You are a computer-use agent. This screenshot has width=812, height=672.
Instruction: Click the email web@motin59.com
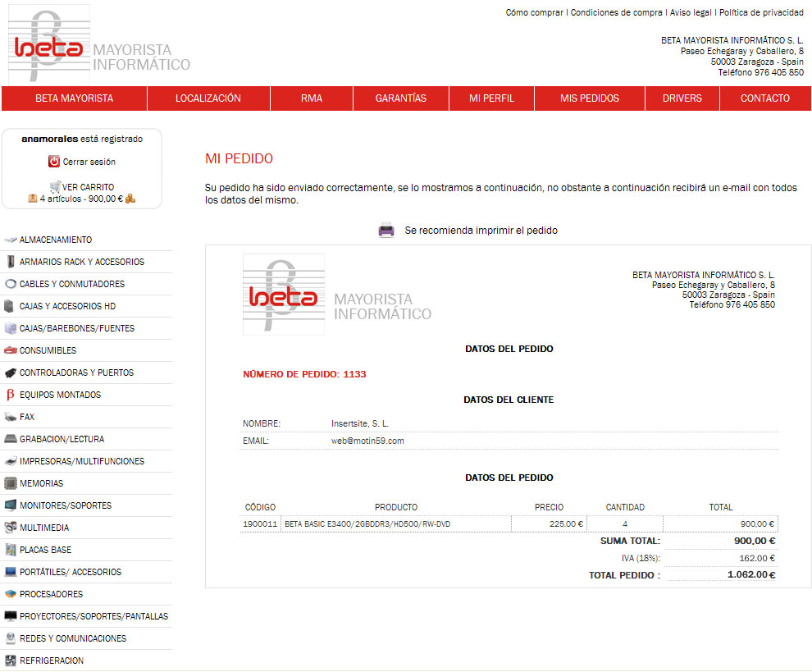tap(367, 441)
